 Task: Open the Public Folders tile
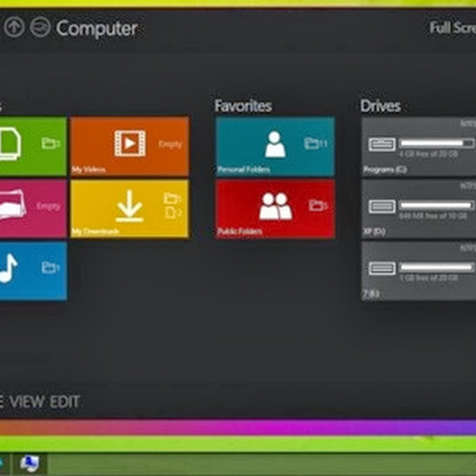(275, 209)
